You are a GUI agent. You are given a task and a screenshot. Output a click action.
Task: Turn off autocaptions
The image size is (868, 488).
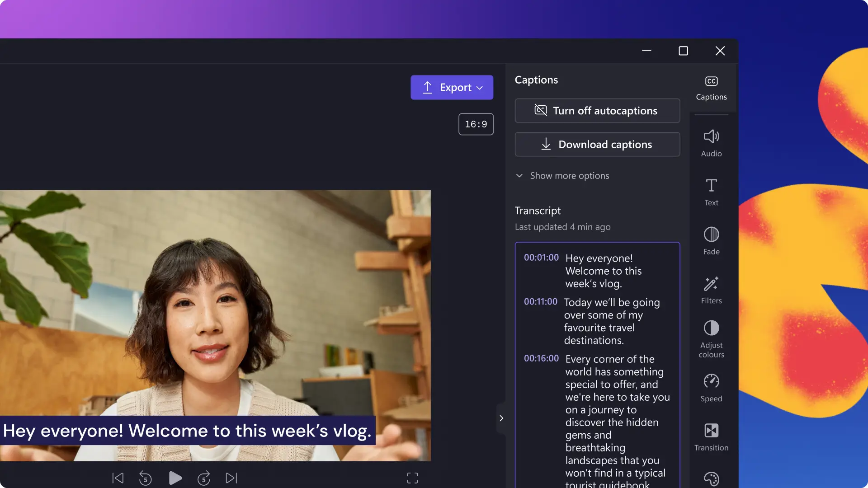tap(597, 111)
